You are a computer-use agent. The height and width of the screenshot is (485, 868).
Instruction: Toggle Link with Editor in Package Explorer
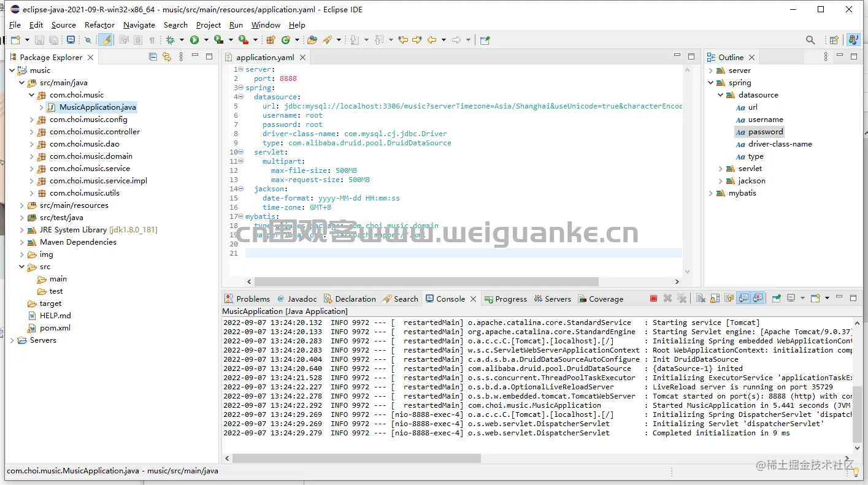(x=167, y=57)
